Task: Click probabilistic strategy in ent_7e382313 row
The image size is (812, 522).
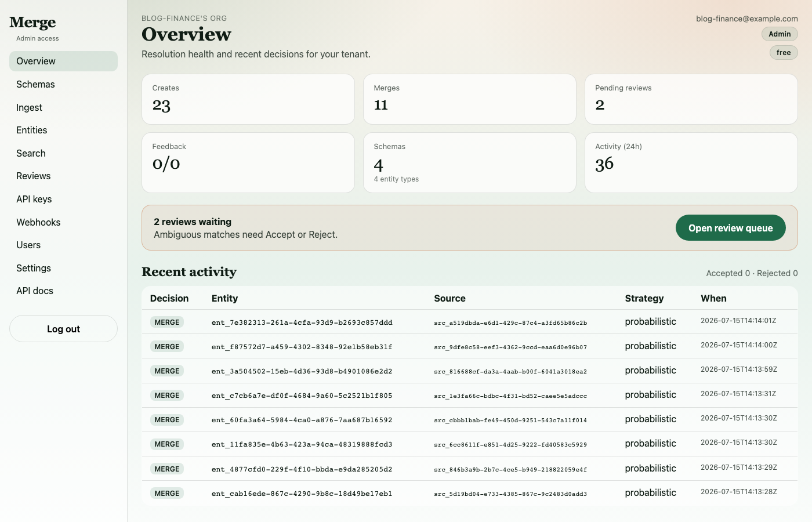Action: tap(650, 322)
